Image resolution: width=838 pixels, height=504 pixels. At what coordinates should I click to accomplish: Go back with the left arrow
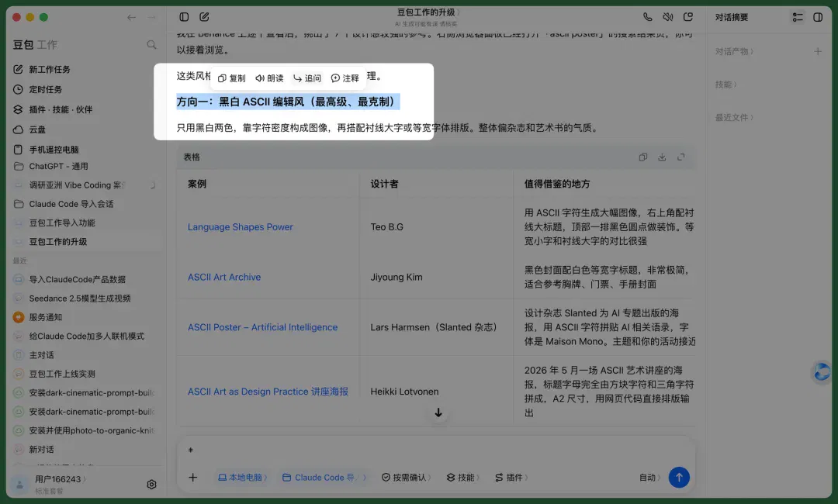coord(131,18)
